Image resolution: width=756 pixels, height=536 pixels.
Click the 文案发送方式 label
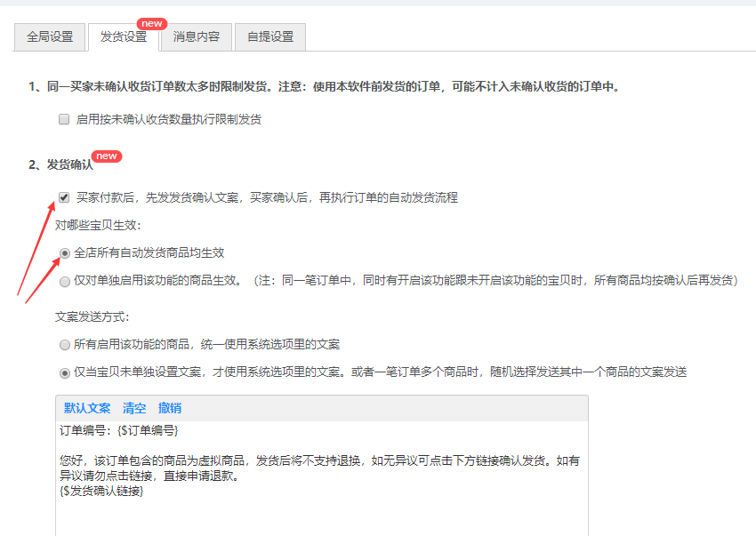point(92,316)
